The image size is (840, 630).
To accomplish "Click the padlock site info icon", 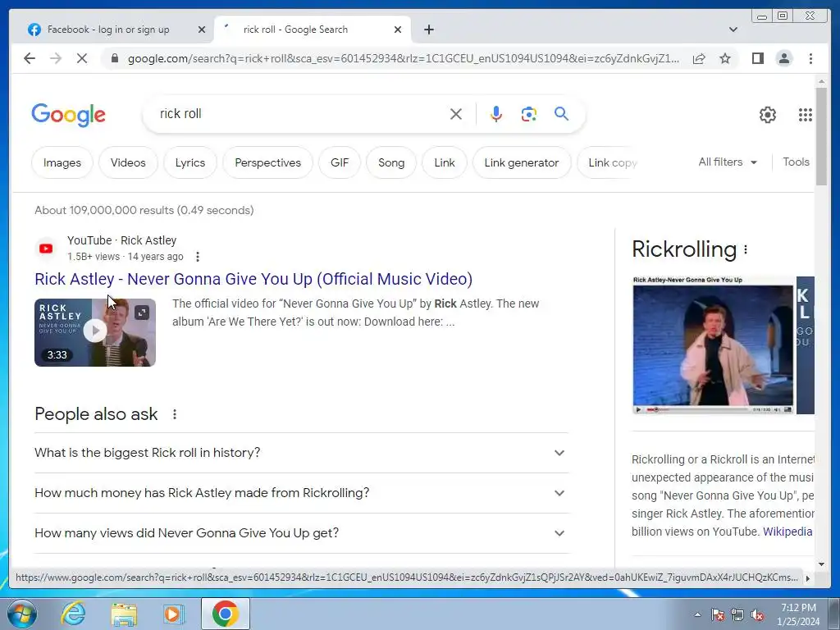I will [x=114, y=58].
